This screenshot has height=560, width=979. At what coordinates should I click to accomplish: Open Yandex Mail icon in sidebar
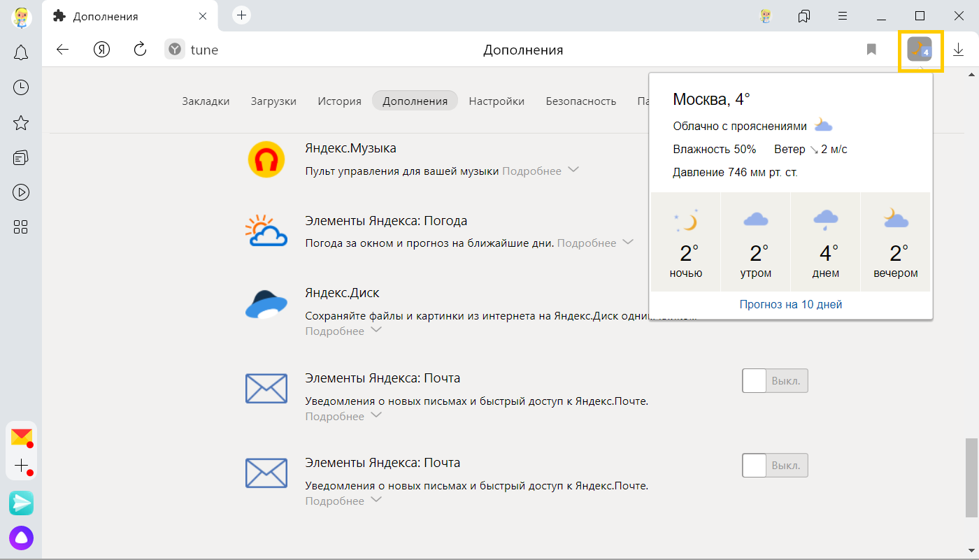click(x=22, y=437)
